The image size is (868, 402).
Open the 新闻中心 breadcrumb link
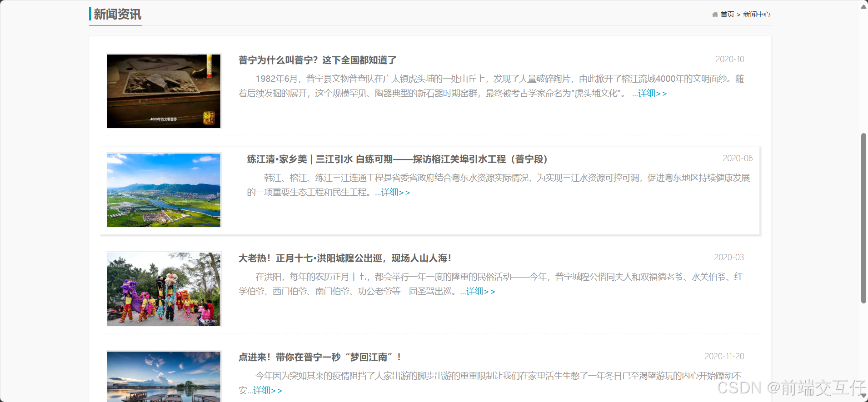757,15
